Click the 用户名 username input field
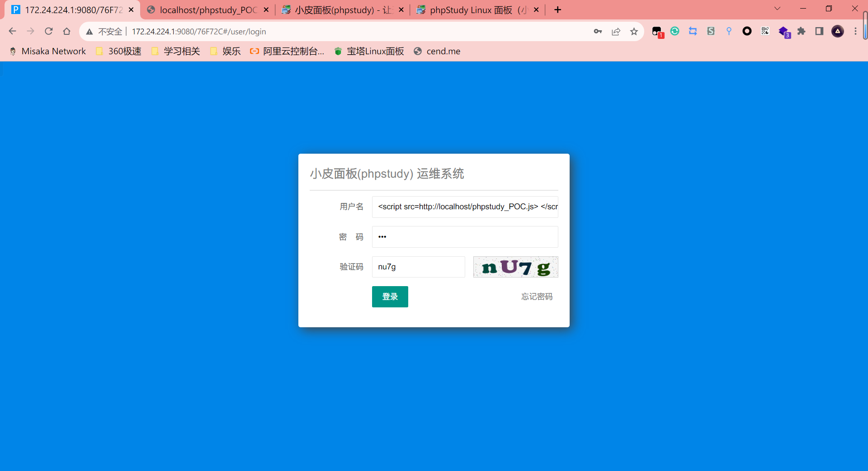This screenshot has height=471, width=868. (x=465, y=207)
